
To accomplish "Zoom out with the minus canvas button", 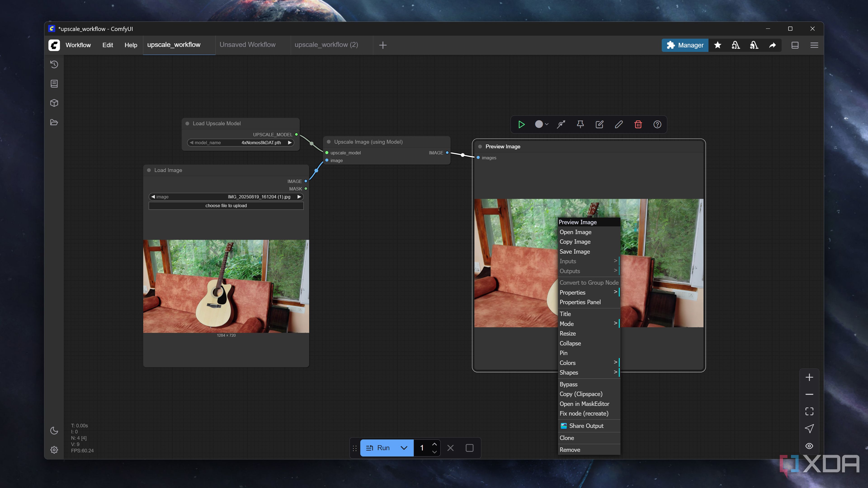I will point(809,394).
